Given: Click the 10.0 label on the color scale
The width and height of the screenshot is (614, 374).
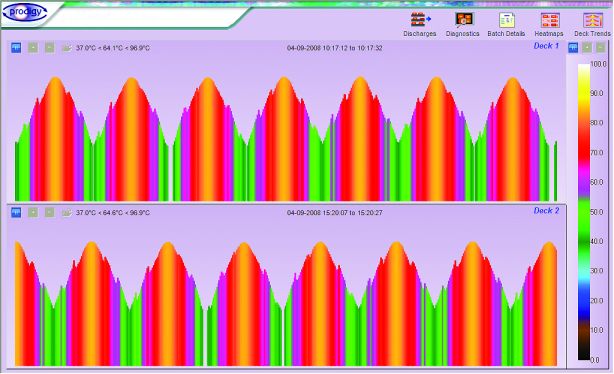Looking at the screenshot, I should tap(597, 330).
